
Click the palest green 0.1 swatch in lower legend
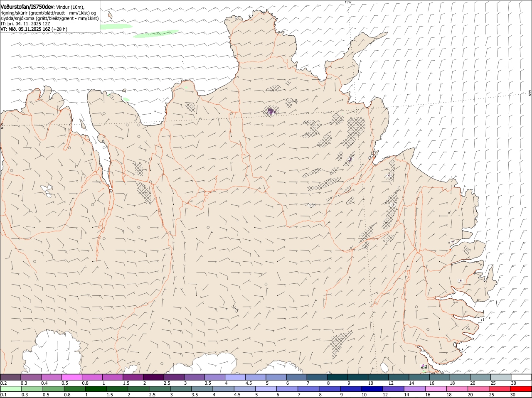[x=11, y=389]
